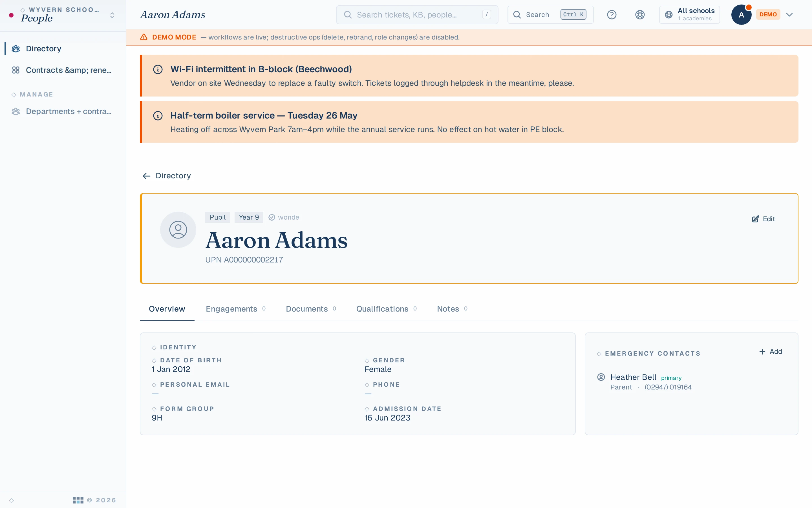Click Add in Emergency Contacts
Image resolution: width=812 pixels, height=508 pixels.
click(770, 352)
